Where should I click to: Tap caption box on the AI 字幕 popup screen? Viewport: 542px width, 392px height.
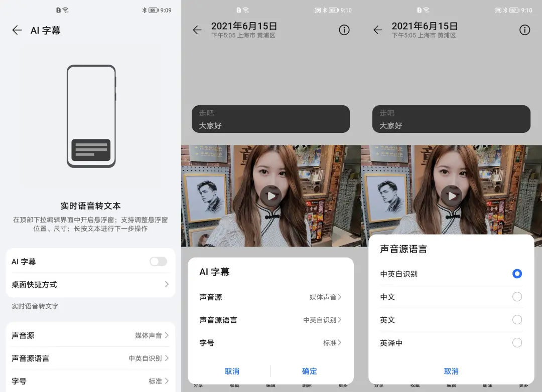pyautogui.click(x=270, y=119)
